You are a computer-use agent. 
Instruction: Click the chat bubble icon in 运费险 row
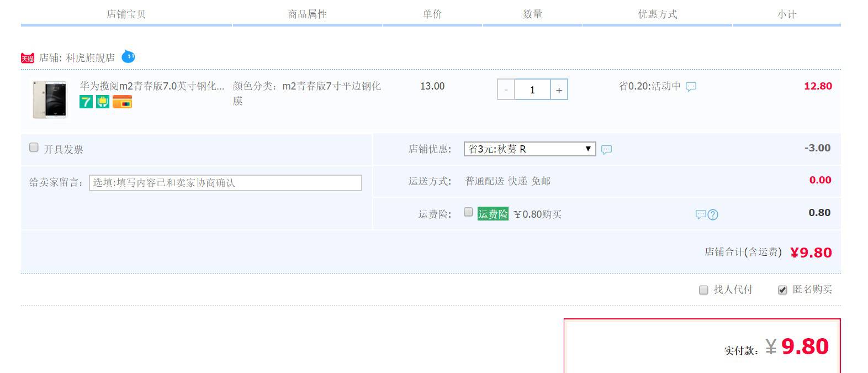point(701,214)
